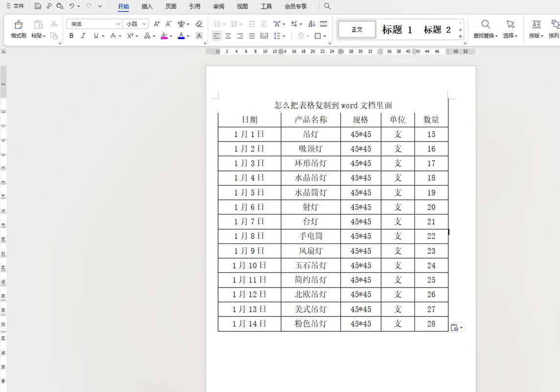
Task: Click the Arrange (排列) icon
Action: (x=556, y=24)
